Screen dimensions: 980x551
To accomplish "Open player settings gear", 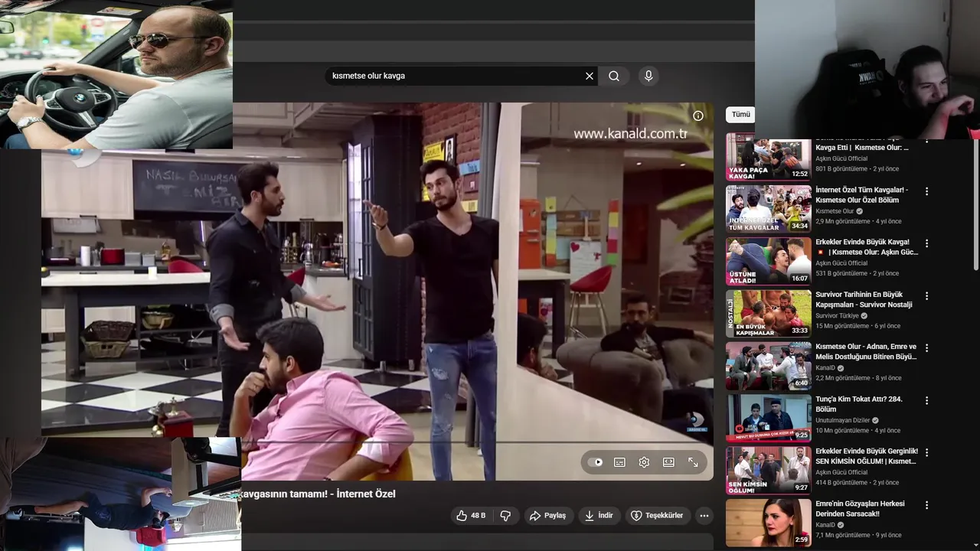I will [x=644, y=462].
